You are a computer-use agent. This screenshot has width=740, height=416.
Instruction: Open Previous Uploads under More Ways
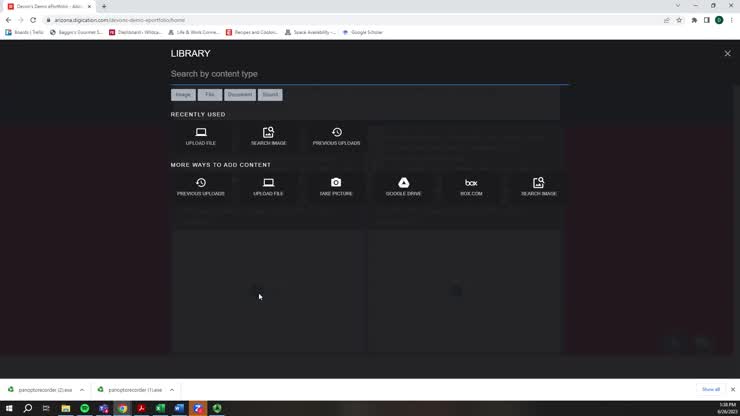(x=200, y=186)
